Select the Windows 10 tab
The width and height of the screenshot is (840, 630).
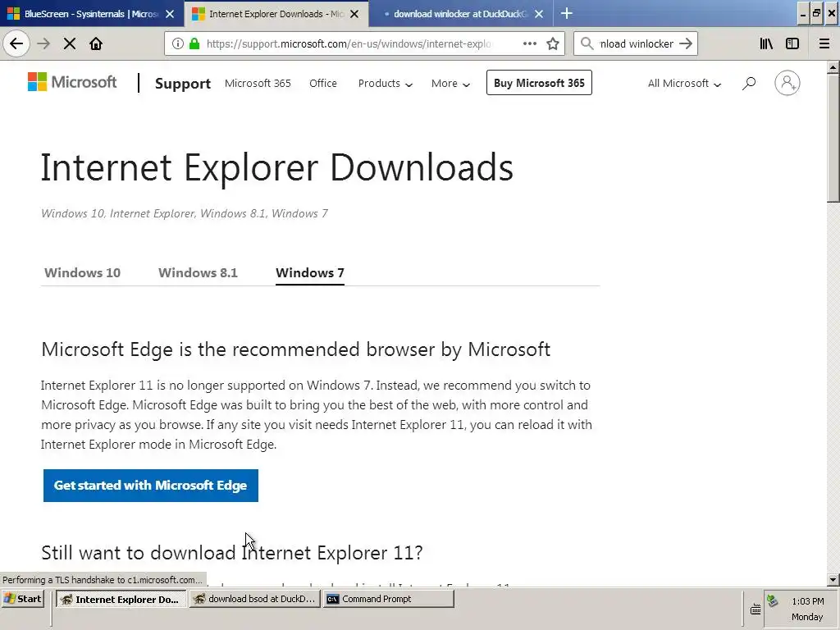point(82,272)
